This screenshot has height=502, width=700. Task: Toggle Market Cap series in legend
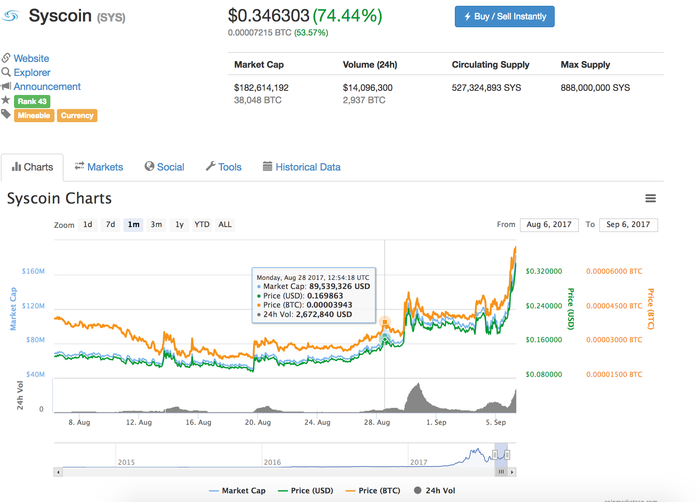click(237, 490)
